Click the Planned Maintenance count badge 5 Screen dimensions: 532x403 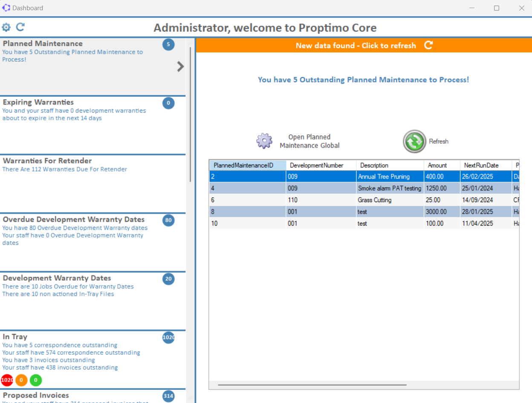(x=168, y=44)
